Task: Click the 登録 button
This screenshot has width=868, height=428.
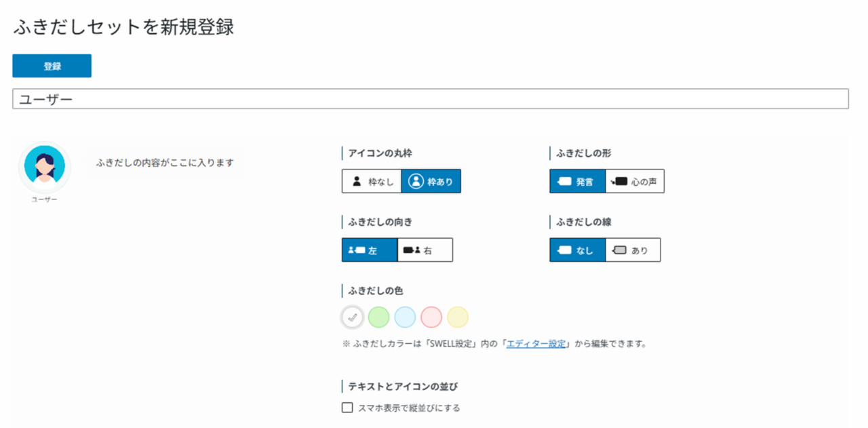Action: pyautogui.click(x=52, y=66)
